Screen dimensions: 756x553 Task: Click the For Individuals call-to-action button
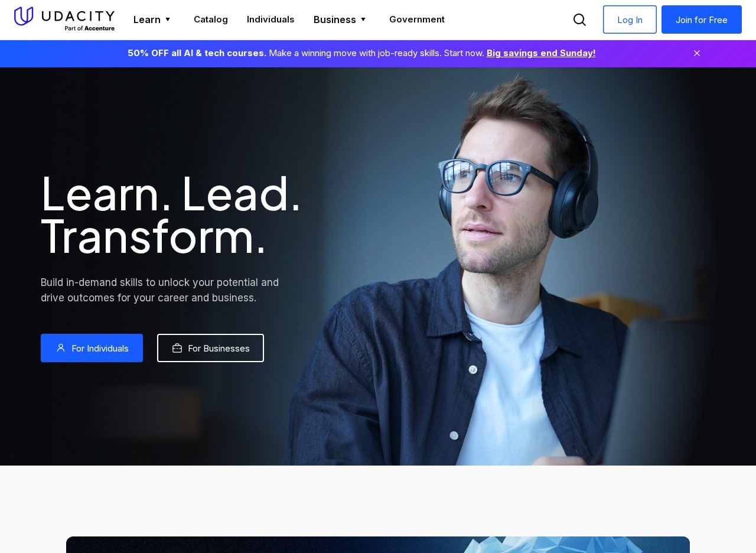92,348
